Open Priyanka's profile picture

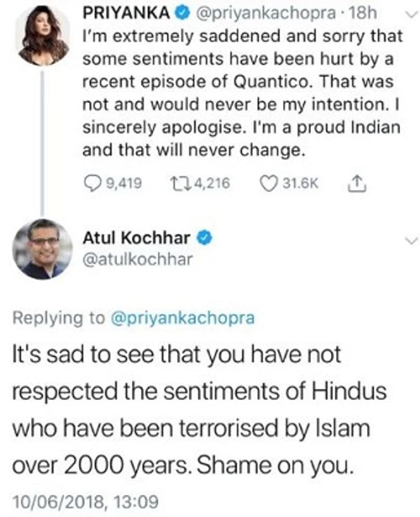coord(43,36)
